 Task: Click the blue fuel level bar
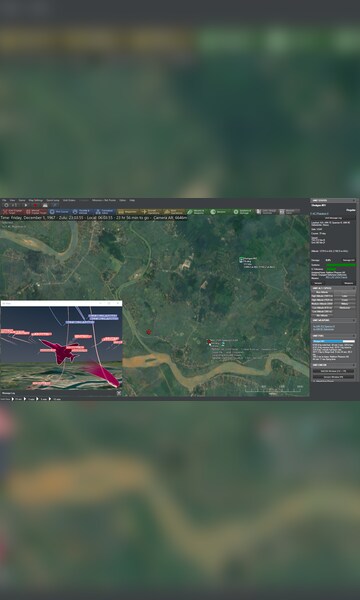tap(334, 341)
